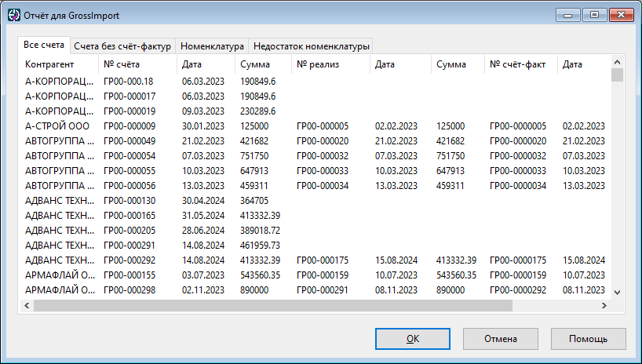
Task: Click invoice-facture cell 'ГР00-0000292'
Action: [518, 290]
